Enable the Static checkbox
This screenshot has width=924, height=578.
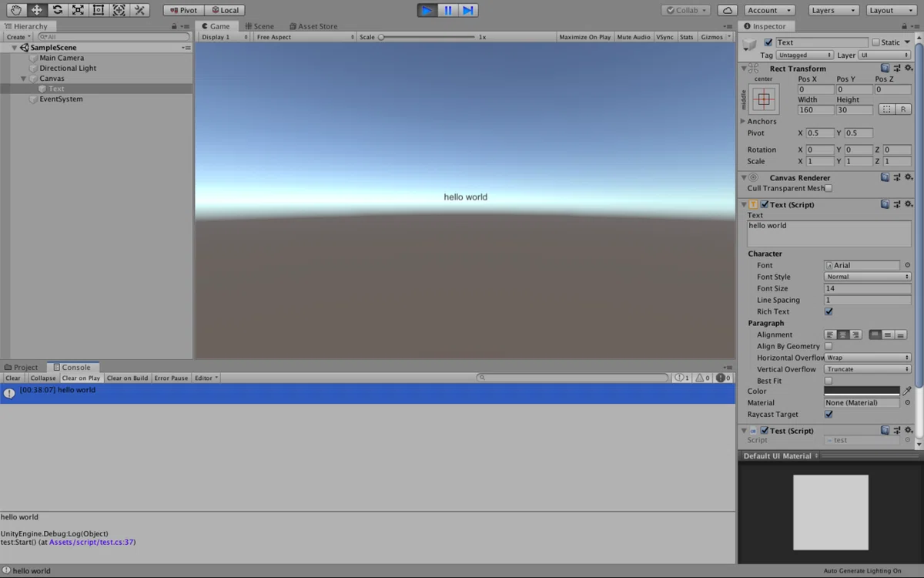point(875,42)
